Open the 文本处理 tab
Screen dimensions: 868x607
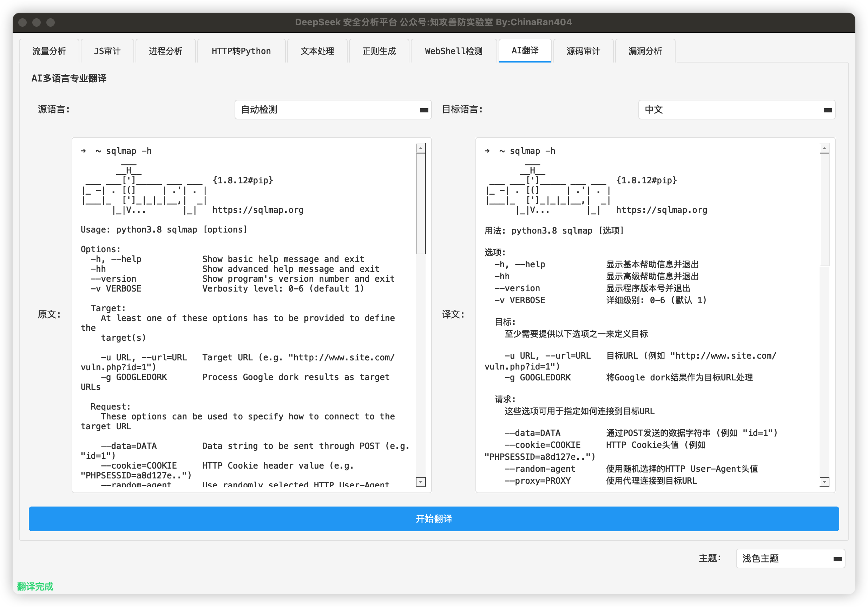[317, 51]
